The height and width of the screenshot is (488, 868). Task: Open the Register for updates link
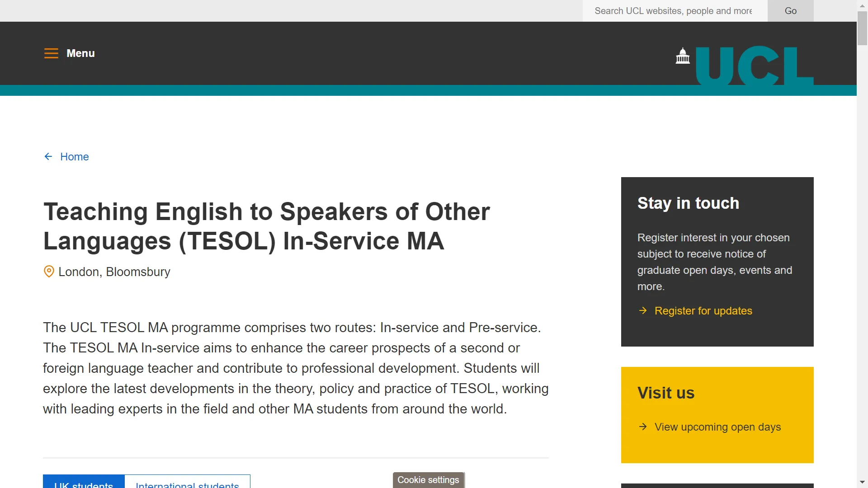click(703, 311)
